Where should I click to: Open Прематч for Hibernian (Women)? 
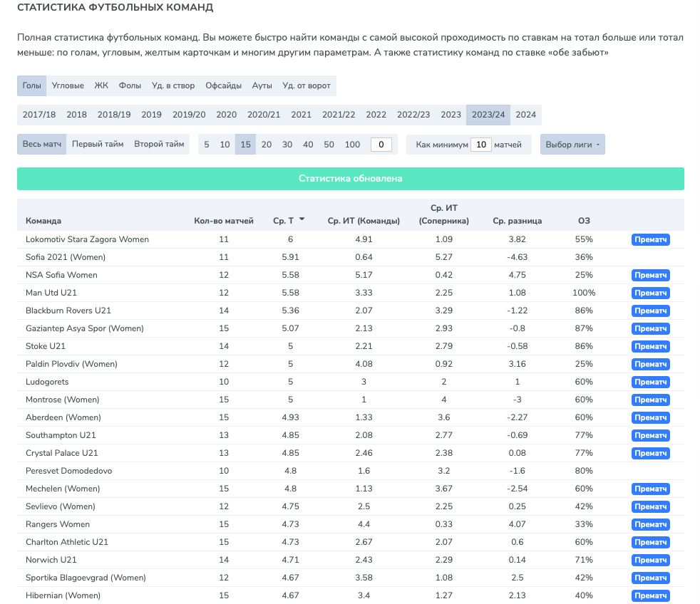click(650, 596)
